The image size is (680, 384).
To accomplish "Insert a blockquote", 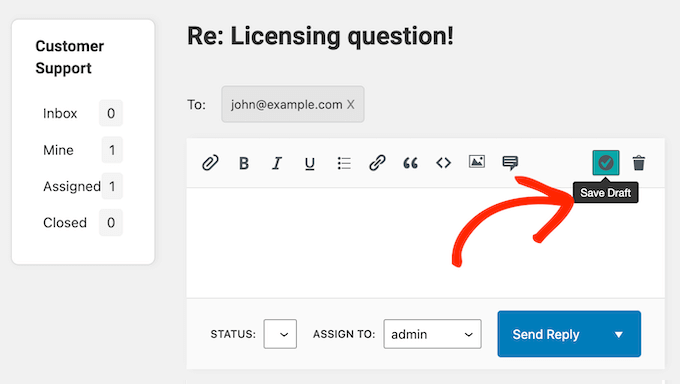I will coord(410,163).
